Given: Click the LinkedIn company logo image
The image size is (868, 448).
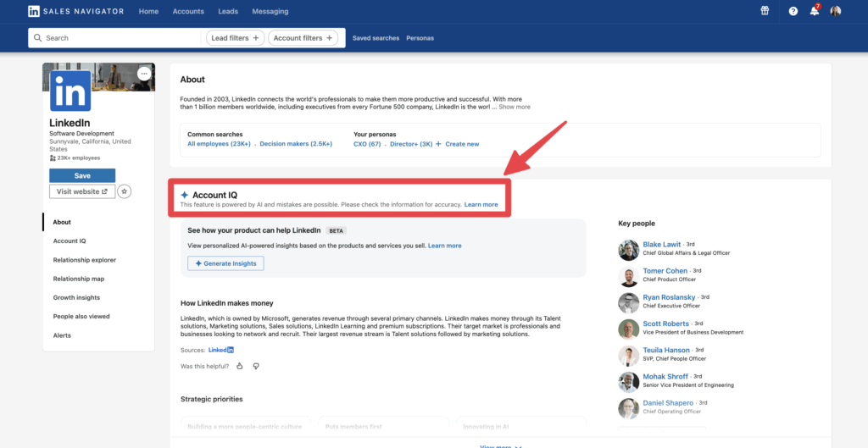Looking at the screenshot, I should pyautogui.click(x=70, y=91).
